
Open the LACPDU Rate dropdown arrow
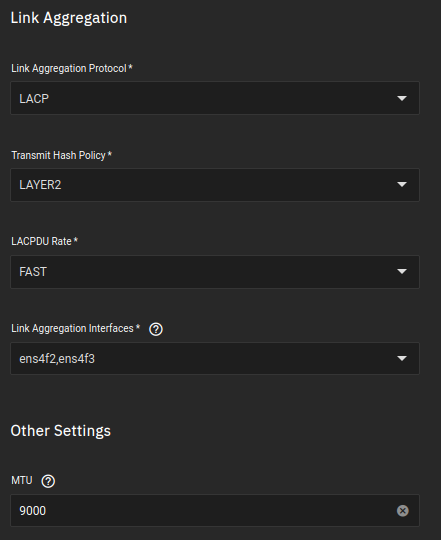coord(402,271)
